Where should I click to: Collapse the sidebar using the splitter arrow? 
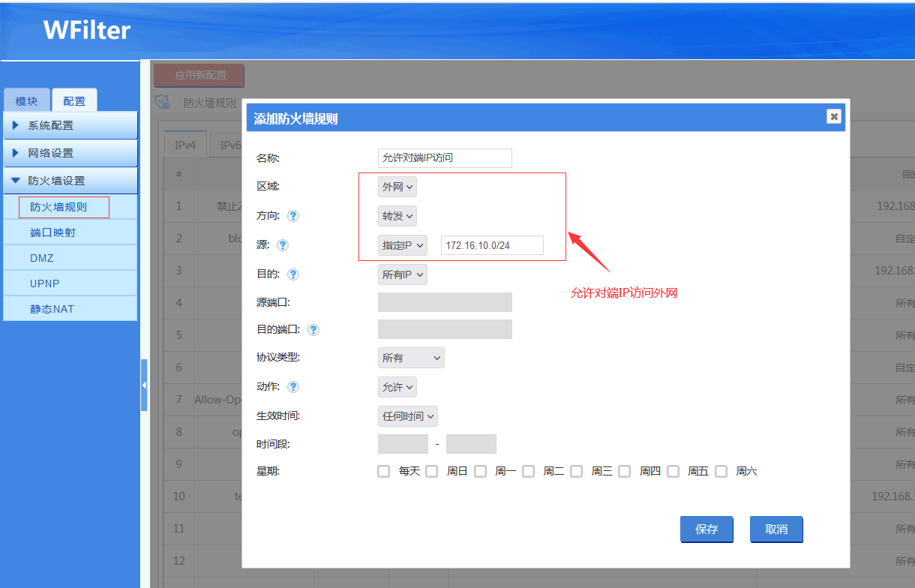[144, 385]
